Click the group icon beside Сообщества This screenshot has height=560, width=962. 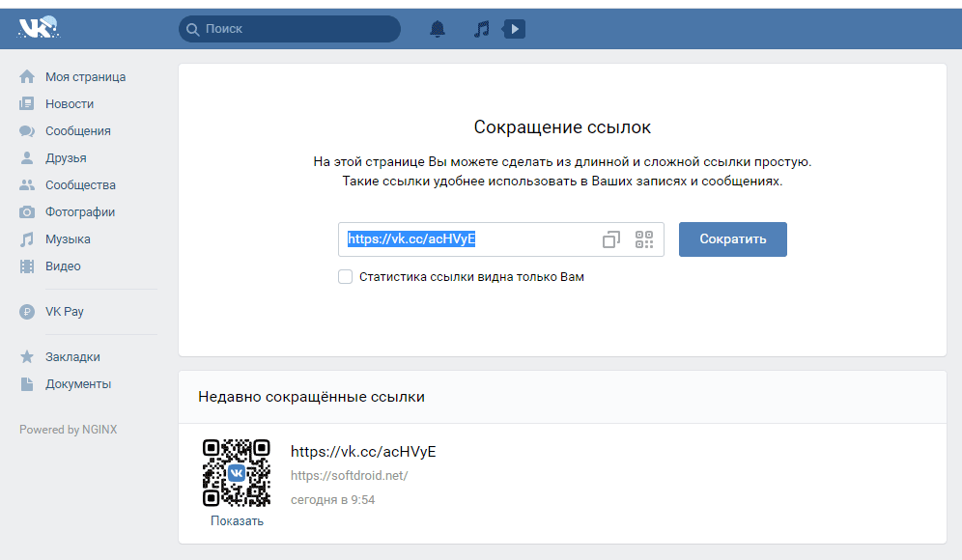click(27, 184)
